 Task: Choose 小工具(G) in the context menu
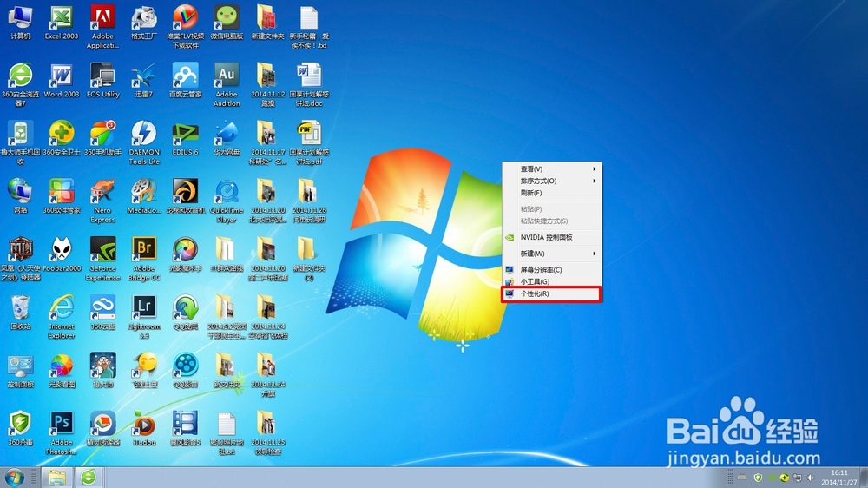click(551, 282)
